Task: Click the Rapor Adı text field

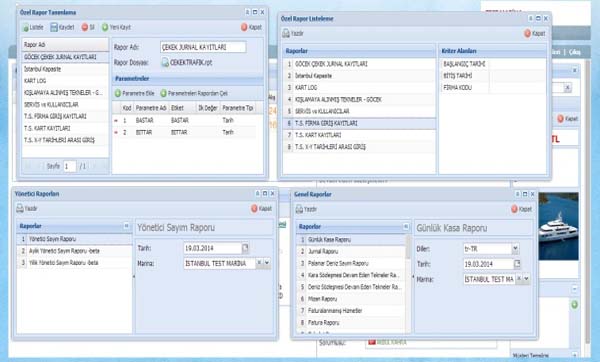Action: [x=203, y=47]
